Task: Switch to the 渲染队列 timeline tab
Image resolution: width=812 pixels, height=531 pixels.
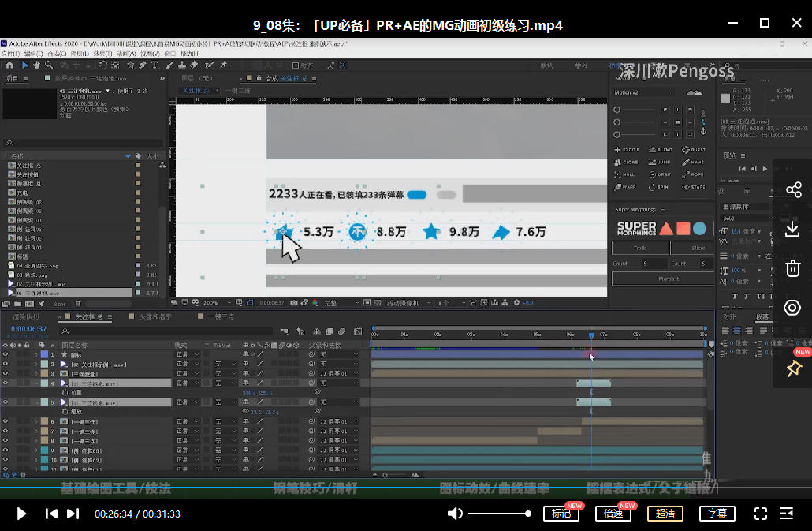Action: tap(27, 316)
